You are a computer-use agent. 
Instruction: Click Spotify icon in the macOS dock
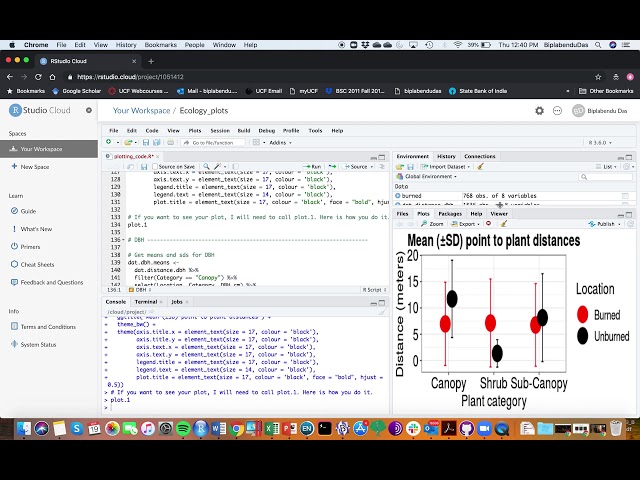pos(183,429)
